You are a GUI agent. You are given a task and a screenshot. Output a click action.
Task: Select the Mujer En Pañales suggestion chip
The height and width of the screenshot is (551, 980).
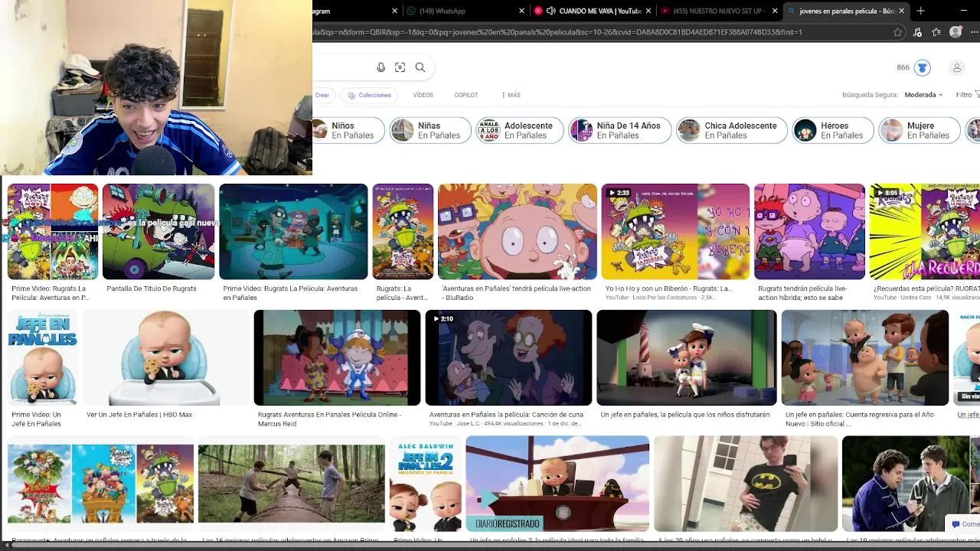920,130
